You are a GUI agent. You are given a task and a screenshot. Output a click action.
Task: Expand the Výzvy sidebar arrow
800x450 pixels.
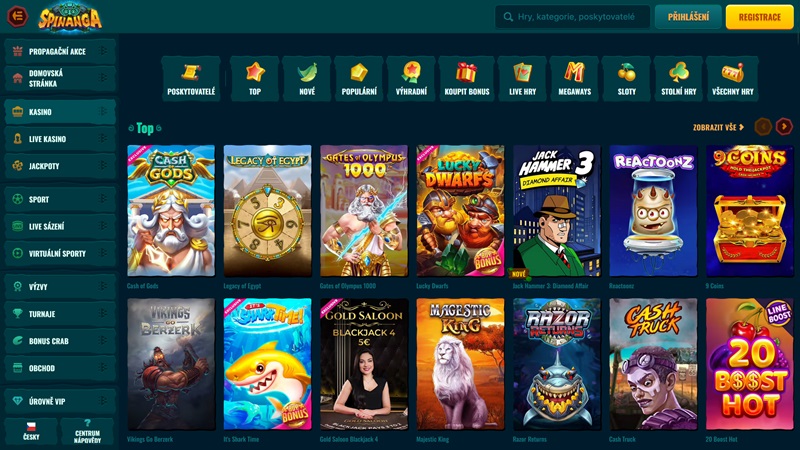click(103, 287)
